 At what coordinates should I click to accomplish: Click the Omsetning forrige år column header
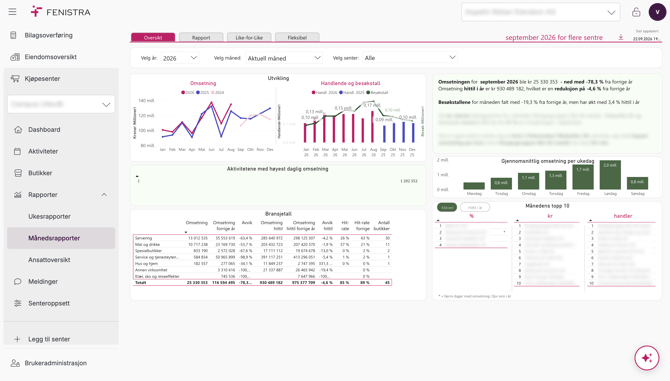pyautogui.click(x=224, y=226)
